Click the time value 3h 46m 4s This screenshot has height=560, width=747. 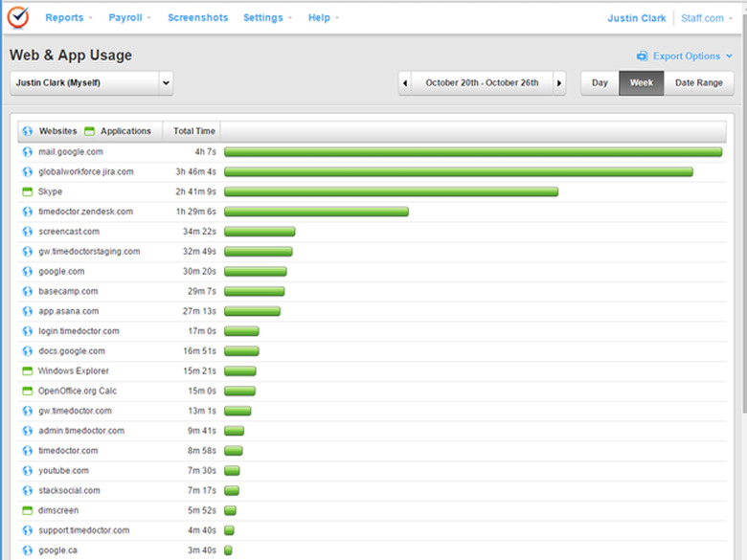click(x=195, y=172)
